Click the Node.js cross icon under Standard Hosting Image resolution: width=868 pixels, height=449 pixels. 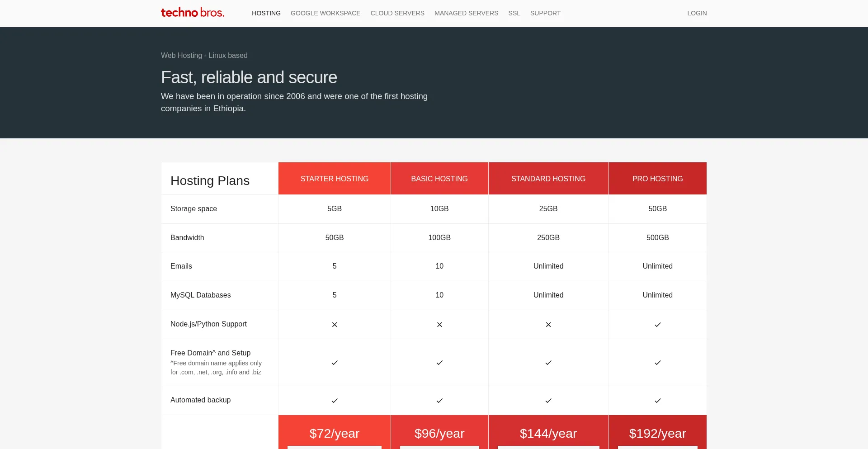click(548, 325)
